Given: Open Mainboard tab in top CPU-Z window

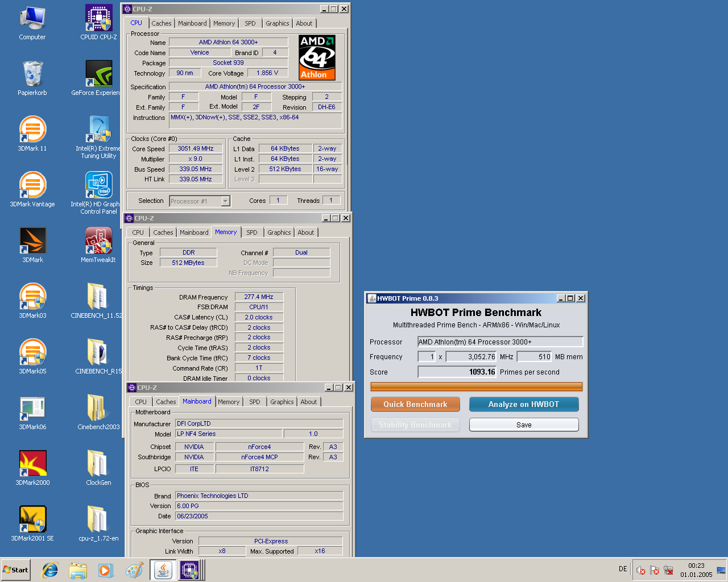Looking at the screenshot, I should (x=192, y=23).
